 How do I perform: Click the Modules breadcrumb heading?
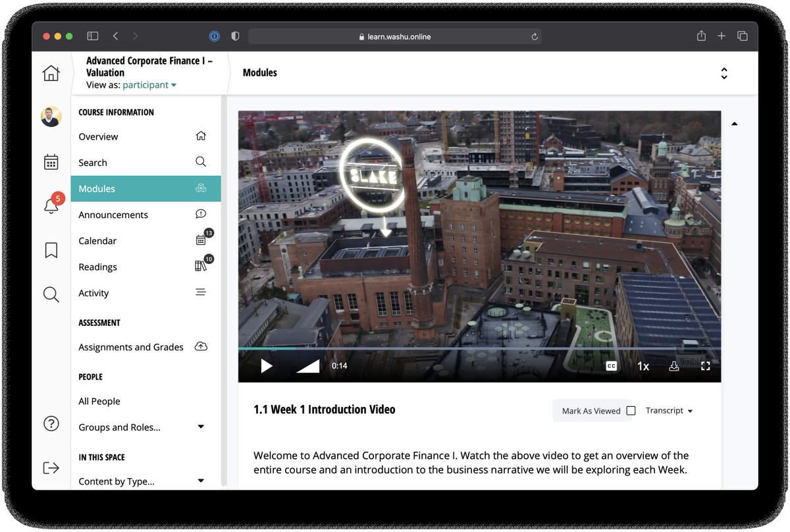pyautogui.click(x=260, y=72)
